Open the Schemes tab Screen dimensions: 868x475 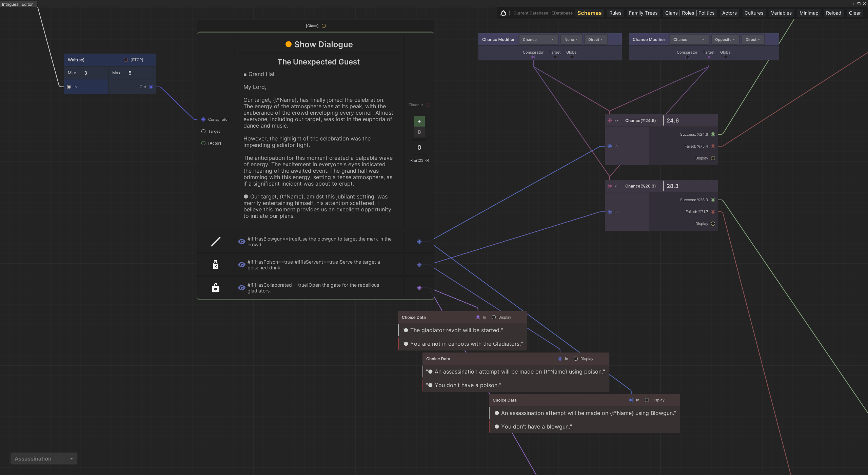coord(589,13)
